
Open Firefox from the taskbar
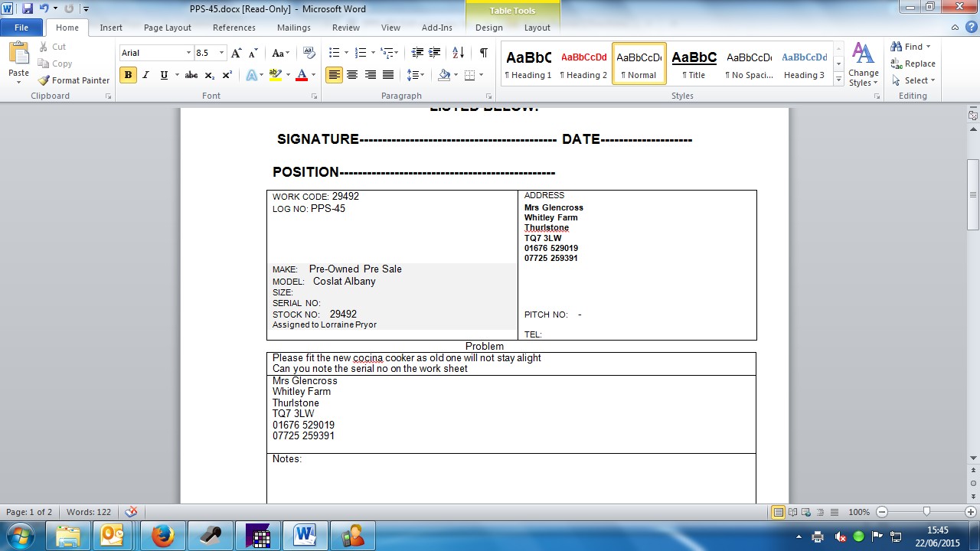(x=162, y=536)
